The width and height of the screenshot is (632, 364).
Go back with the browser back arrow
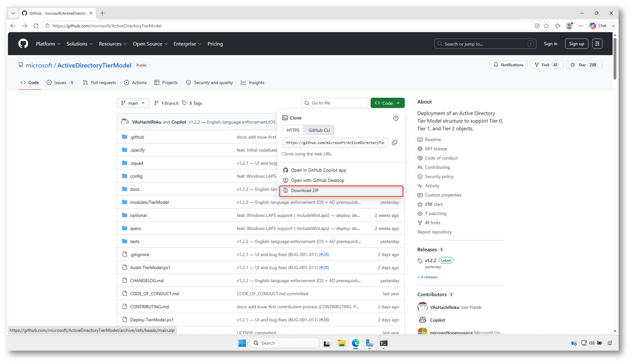(x=13, y=26)
